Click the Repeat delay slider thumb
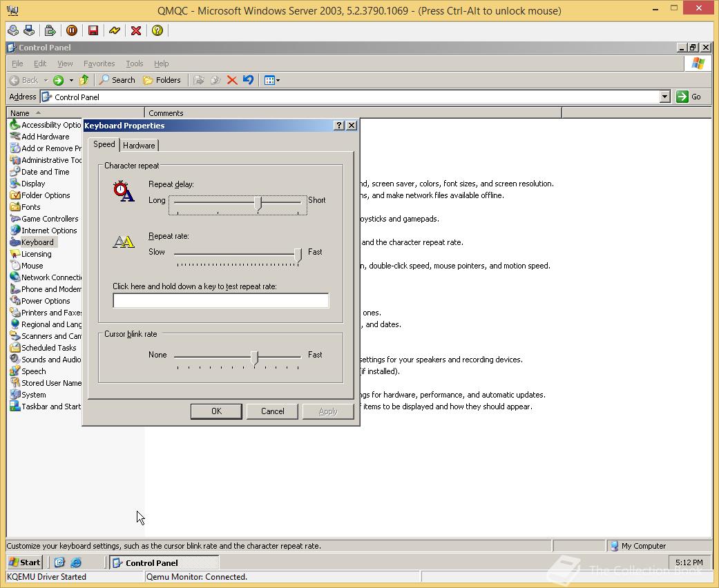The image size is (719, 588). [258, 204]
